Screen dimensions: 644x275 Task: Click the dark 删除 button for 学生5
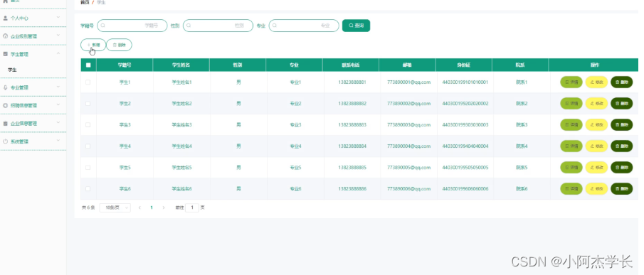(622, 167)
